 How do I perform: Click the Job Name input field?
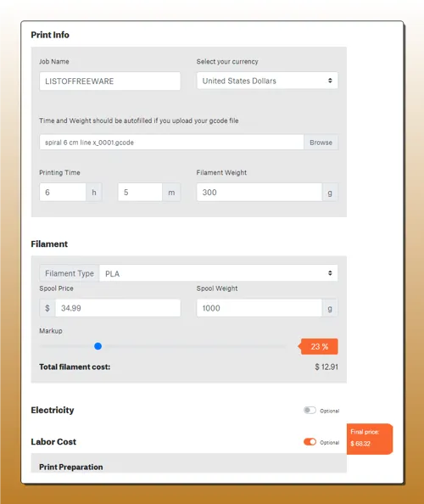click(110, 81)
